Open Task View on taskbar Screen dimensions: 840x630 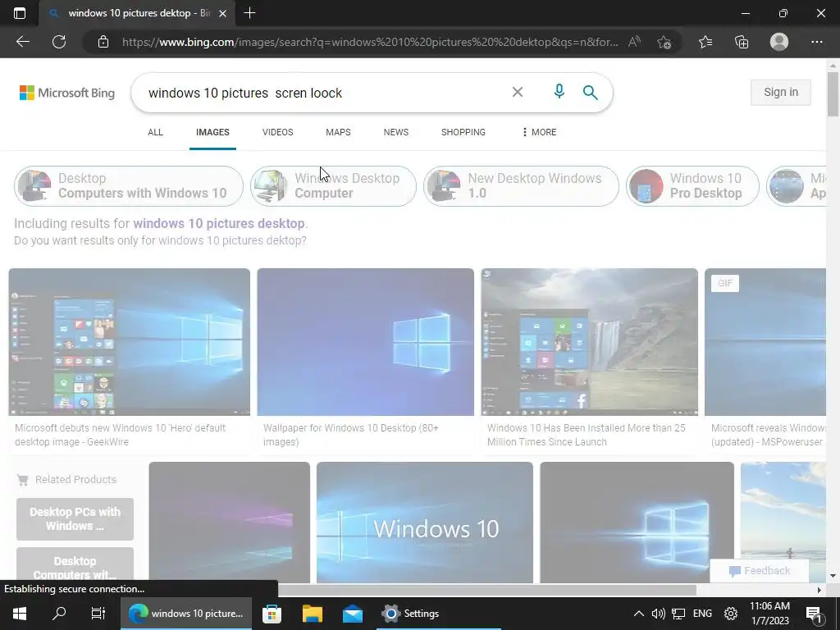click(98, 614)
